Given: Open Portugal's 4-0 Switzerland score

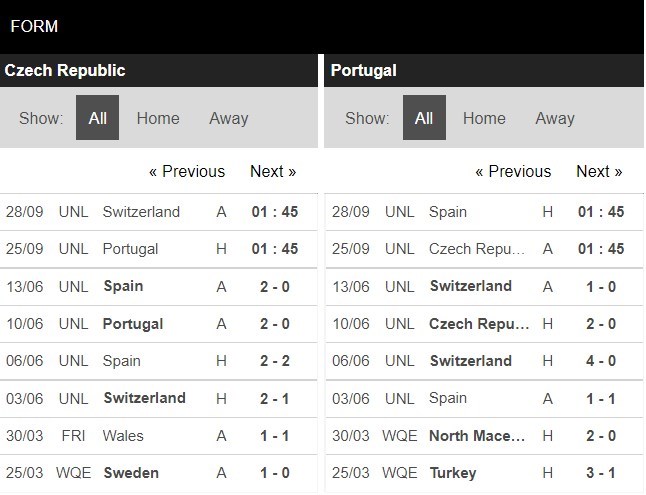Looking at the screenshot, I should pyautogui.click(x=601, y=361).
